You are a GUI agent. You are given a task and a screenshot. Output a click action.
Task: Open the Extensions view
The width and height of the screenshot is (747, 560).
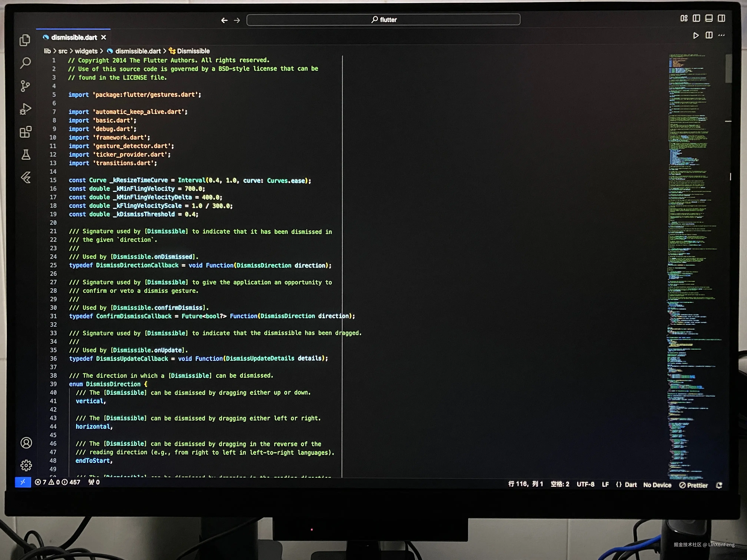[x=26, y=132]
